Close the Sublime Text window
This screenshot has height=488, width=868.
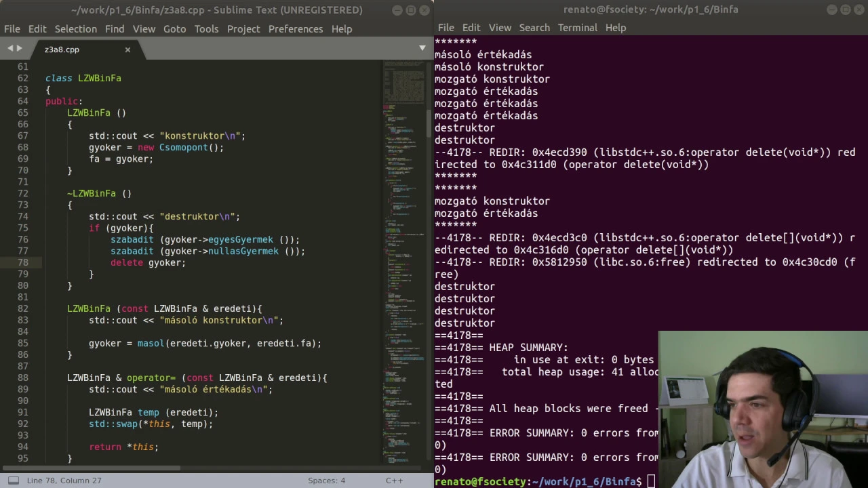click(x=425, y=10)
